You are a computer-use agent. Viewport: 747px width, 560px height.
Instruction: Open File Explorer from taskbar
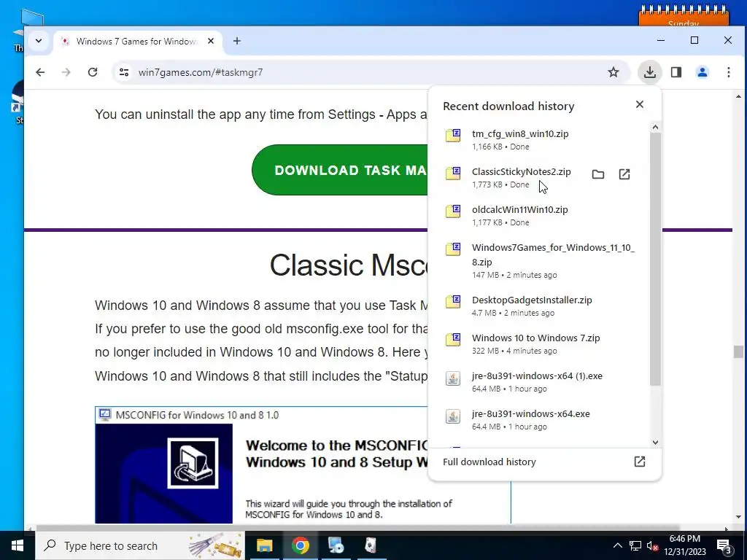click(x=264, y=545)
